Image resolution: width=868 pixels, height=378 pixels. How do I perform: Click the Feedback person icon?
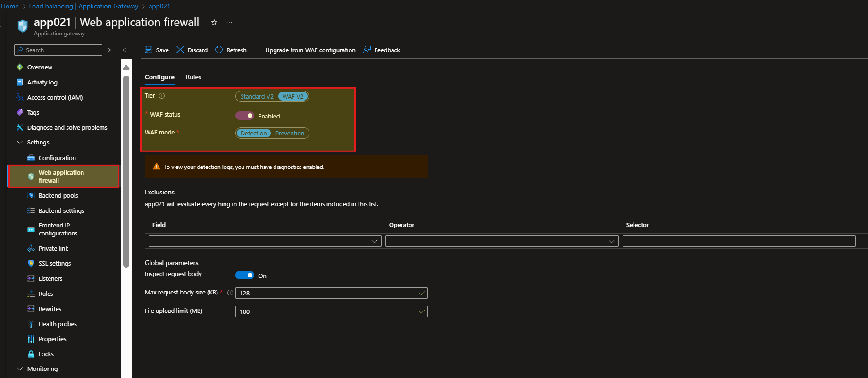367,50
